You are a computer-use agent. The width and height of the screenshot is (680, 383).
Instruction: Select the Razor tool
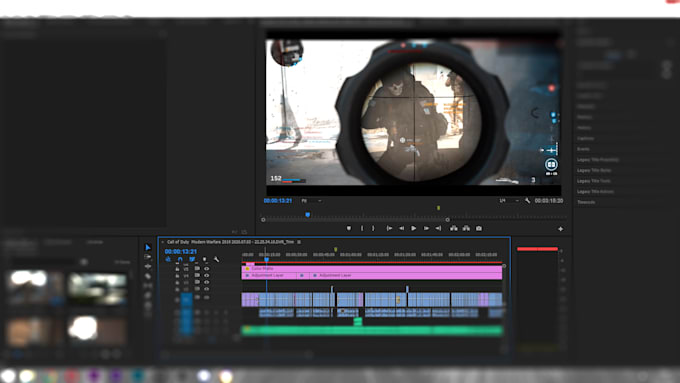pyautogui.click(x=148, y=276)
